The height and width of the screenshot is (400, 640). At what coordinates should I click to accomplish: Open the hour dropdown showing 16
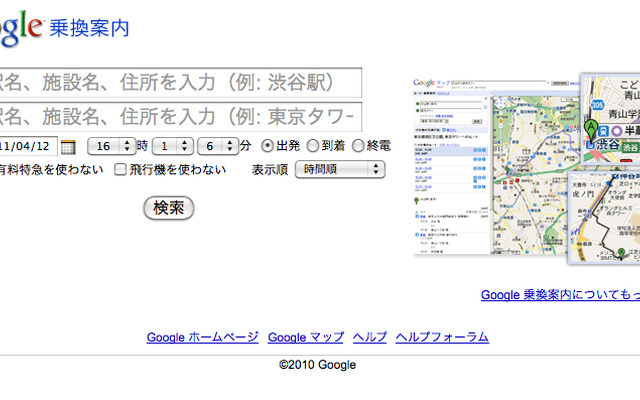click(x=111, y=146)
